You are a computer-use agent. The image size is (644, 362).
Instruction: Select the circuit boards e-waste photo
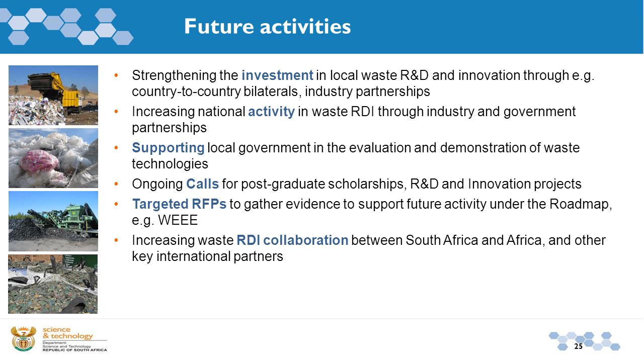[x=53, y=284]
